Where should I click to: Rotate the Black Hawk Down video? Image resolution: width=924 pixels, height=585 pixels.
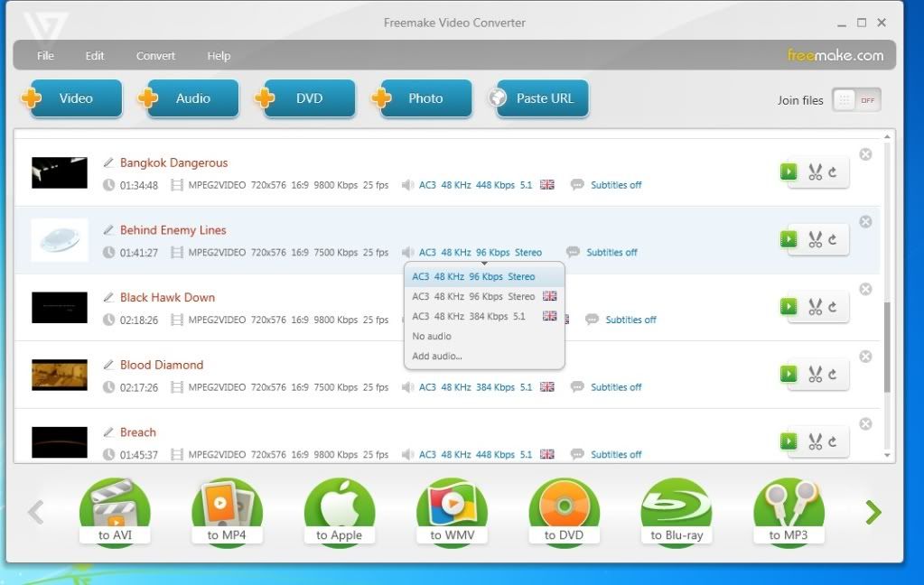pos(833,307)
